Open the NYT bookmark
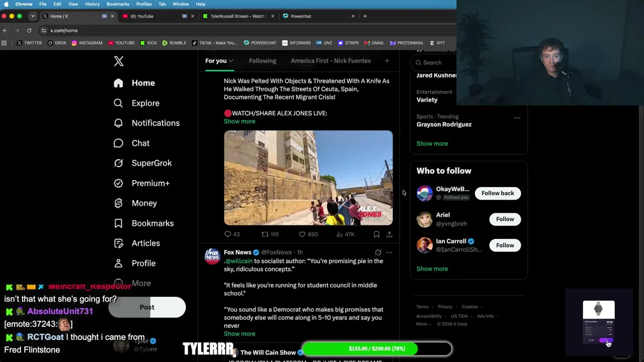The height and width of the screenshot is (362, 644). pos(437,43)
